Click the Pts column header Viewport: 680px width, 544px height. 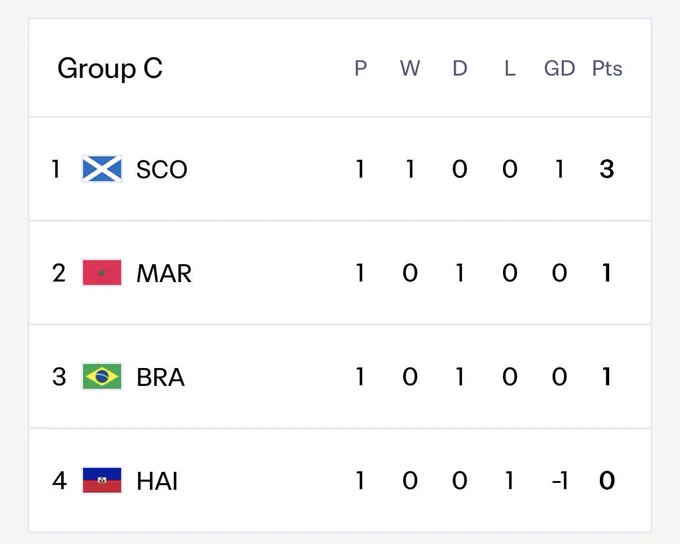click(x=607, y=68)
